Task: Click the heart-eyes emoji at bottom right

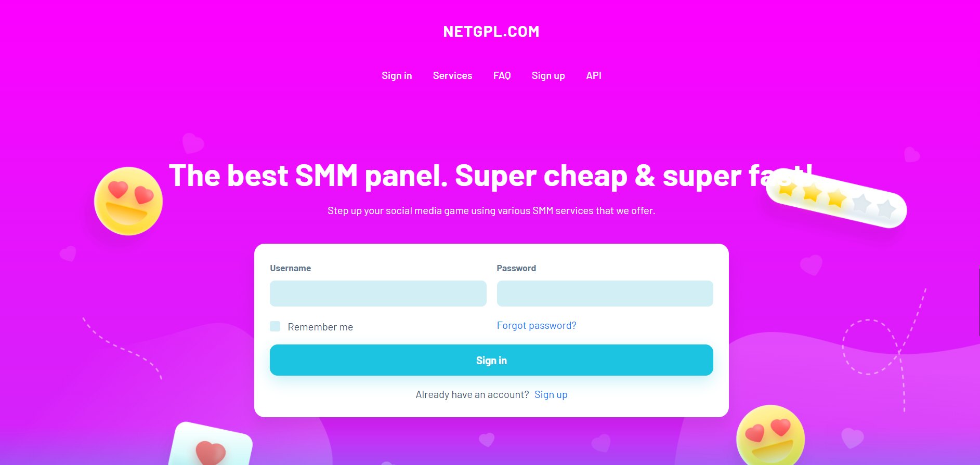Action: 770,435
